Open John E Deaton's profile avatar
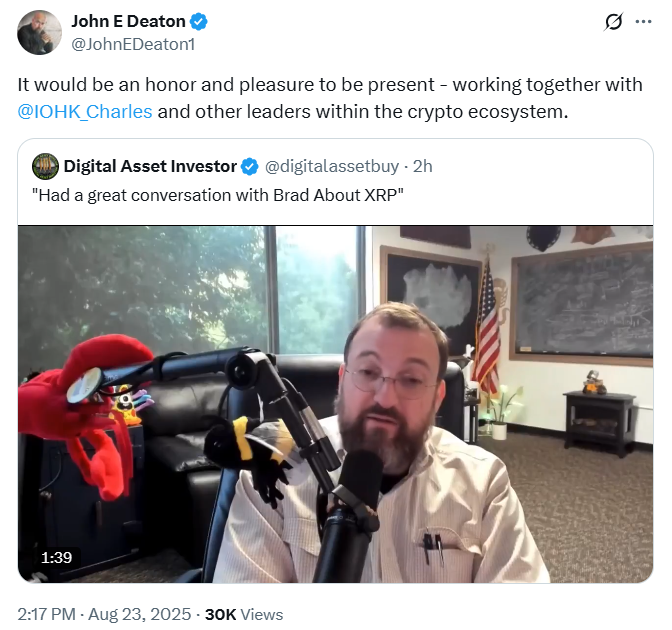 [39, 33]
